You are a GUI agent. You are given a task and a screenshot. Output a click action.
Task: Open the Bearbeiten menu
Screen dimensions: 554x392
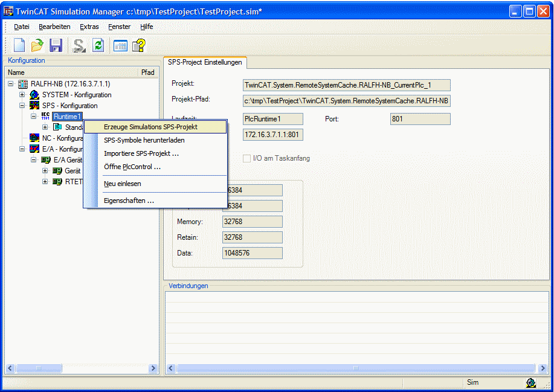click(x=54, y=27)
